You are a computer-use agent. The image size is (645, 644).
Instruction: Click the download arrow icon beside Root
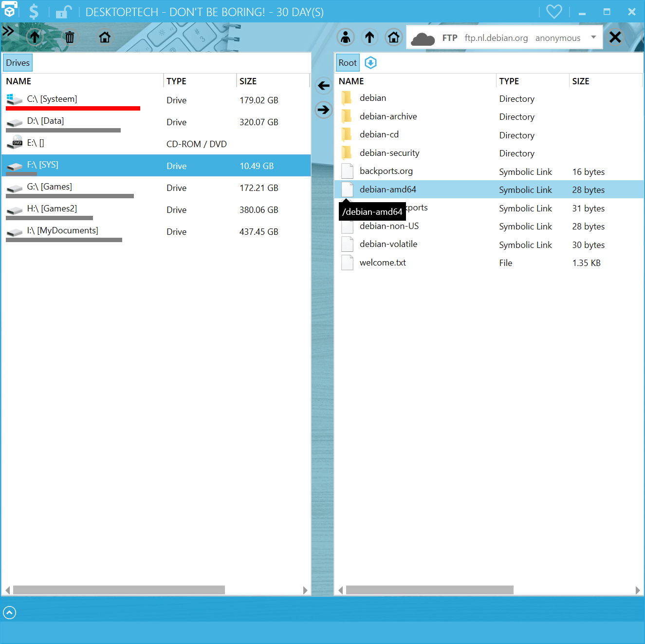coord(370,63)
